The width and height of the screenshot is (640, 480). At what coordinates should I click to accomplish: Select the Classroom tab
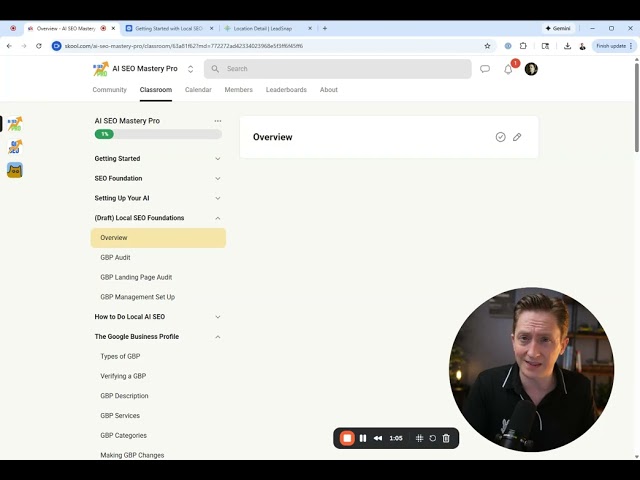(156, 90)
